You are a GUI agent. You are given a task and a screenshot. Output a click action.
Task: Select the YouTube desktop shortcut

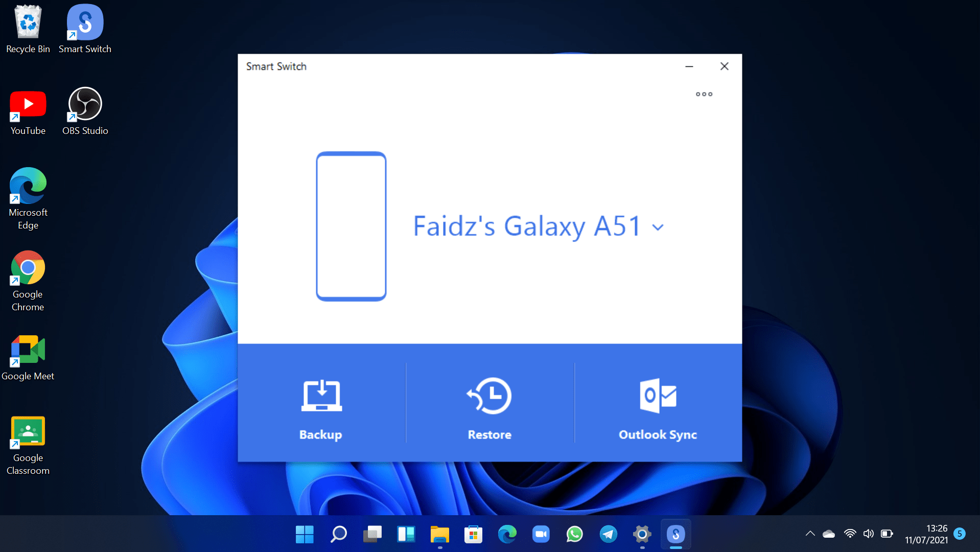[28, 112]
